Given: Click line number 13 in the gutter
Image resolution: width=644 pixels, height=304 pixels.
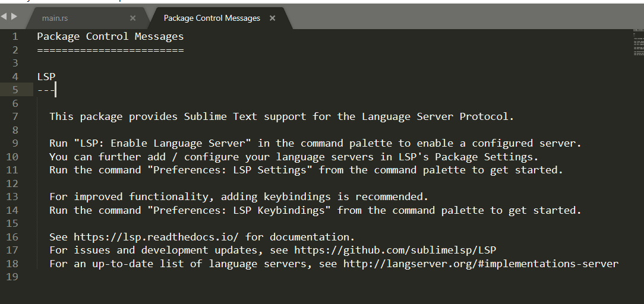Looking at the screenshot, I should 12,197.
